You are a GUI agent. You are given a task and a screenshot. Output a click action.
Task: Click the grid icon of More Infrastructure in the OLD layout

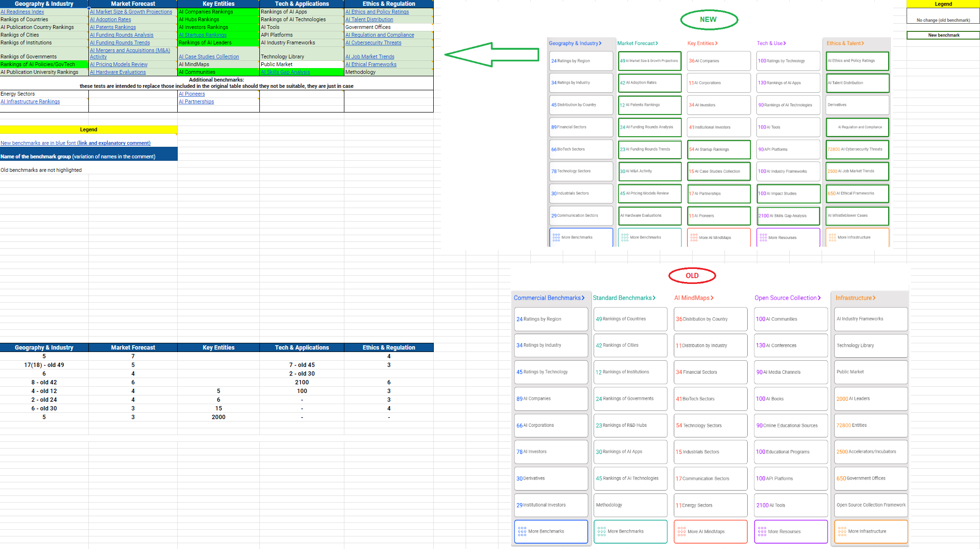pos(842,531)
